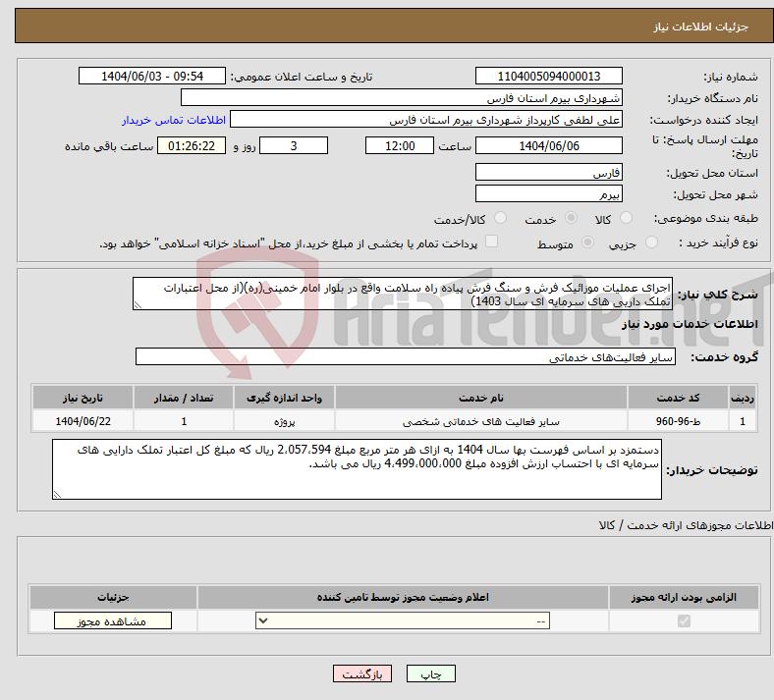774x700 pixels.
Task: Click the بازگشت back button
Action: pos(362,673)
